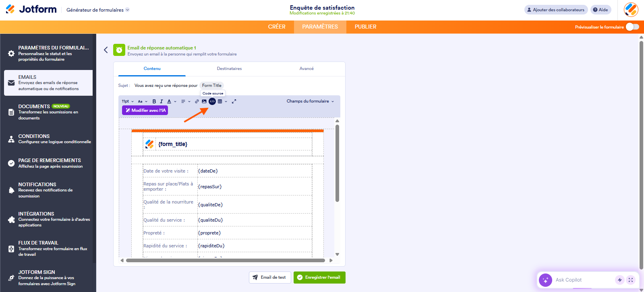The width and height of the screenshot is (644, 292).
Task: Open the NOTIFICATIONS bell icon
Action: tap(11, 190)
